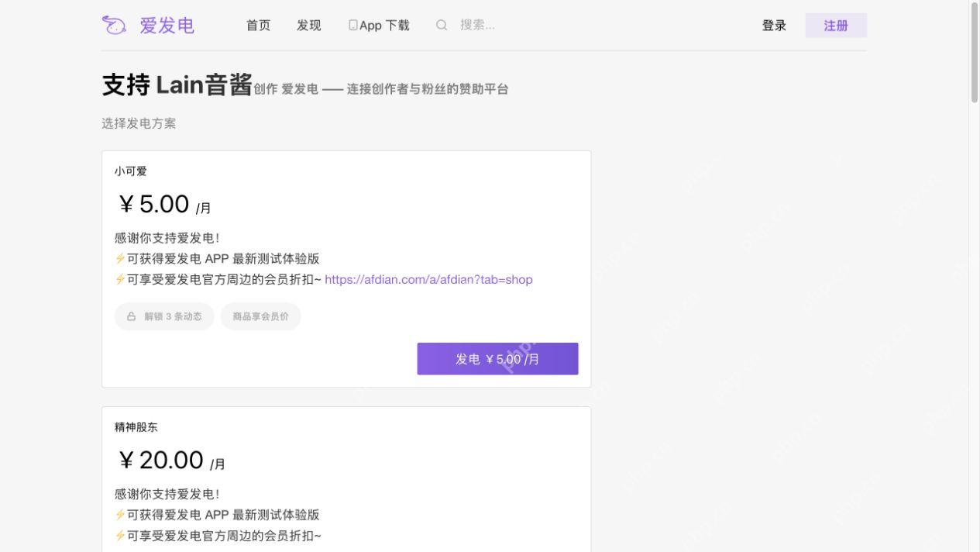Click the phone icon beside App 下载
Viewport: 980px width, 552px height.
pos(353,26)
